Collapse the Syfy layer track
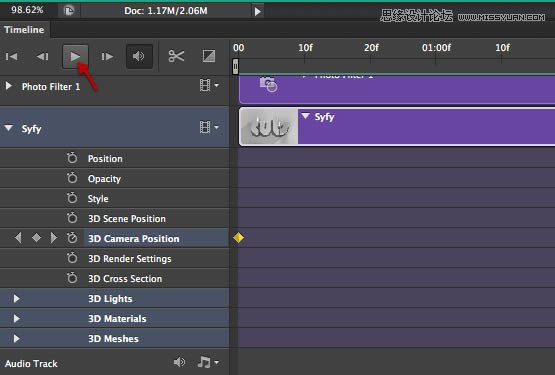The width and height of the screenshot is (555, 375). pos(8,128)
